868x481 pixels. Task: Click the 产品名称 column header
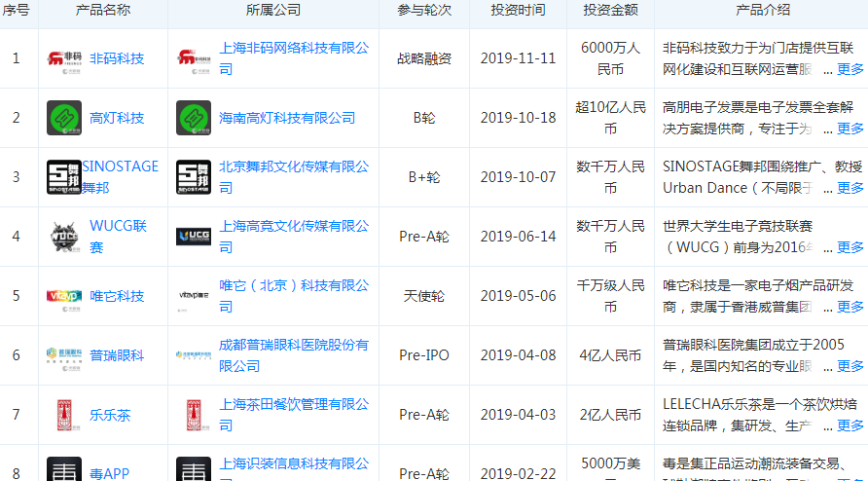(103, 10)
